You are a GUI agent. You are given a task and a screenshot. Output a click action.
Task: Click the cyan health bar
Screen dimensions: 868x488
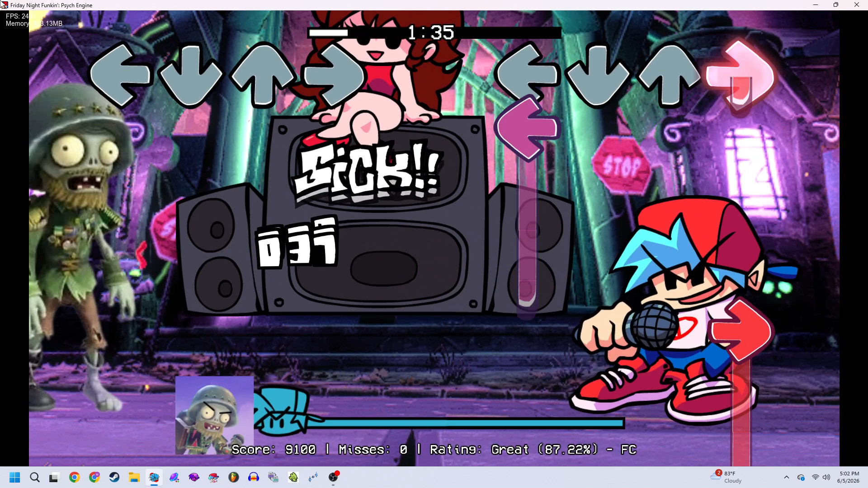tap(466, 423)
